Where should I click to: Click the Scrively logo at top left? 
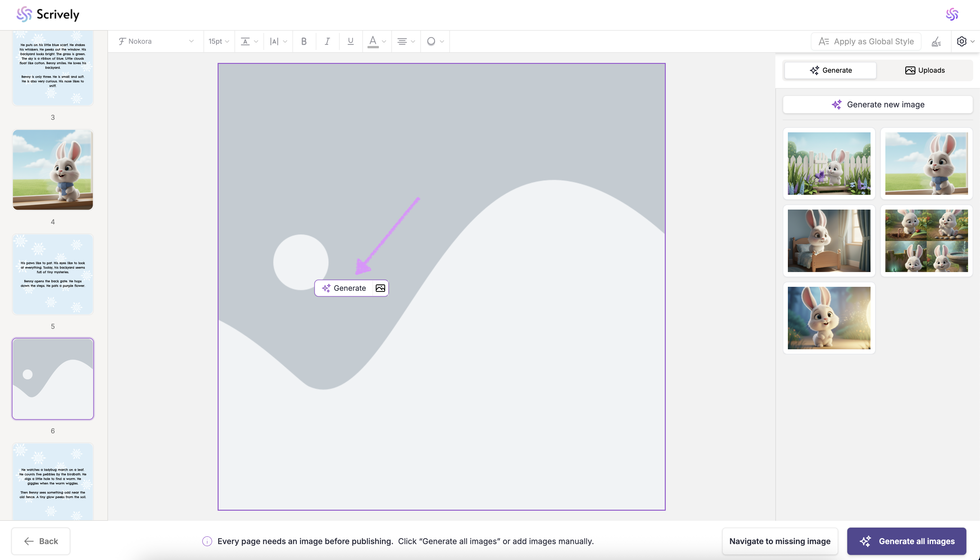click(48, 14)
